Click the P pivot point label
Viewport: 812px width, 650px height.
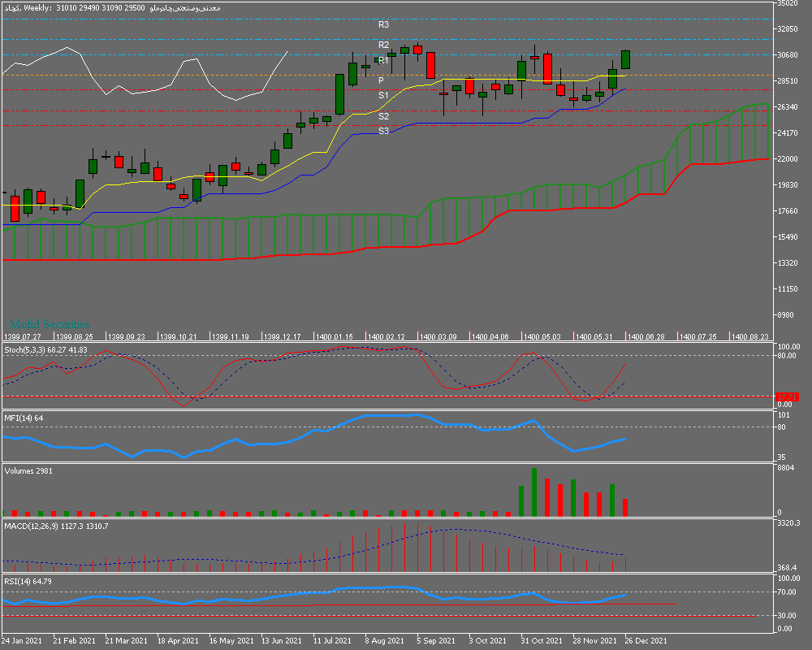pyautogui.click(x=381, y=80)
